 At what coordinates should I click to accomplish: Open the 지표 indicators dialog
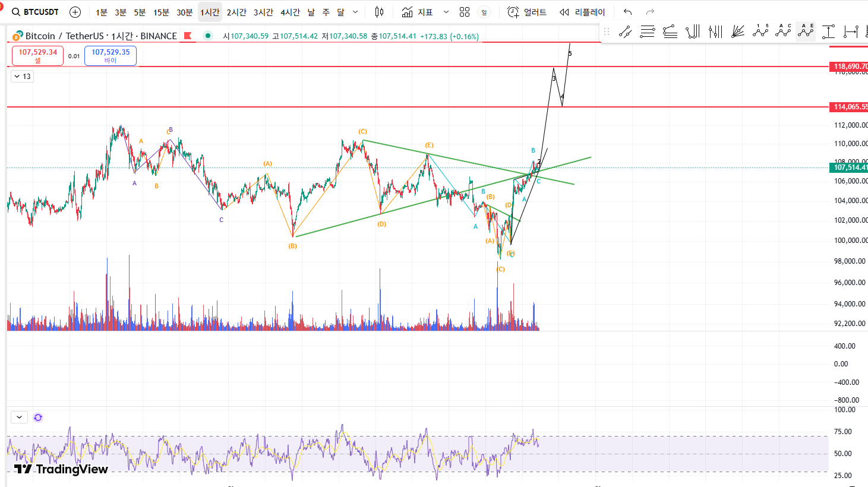coord(417,12)
